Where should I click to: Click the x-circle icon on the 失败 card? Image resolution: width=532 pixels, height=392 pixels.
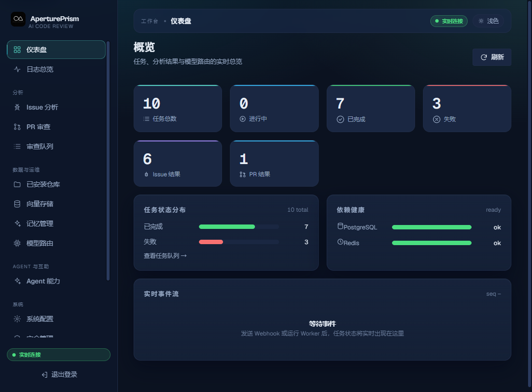point(437,119)
